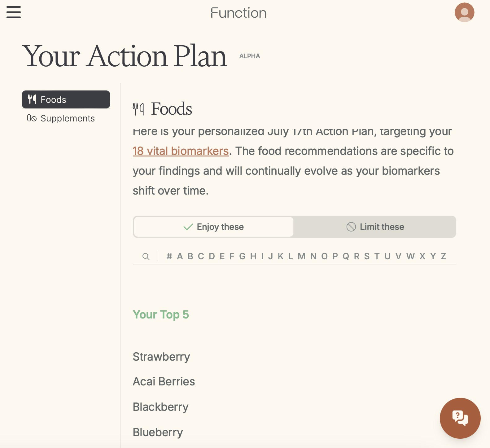Screen dimensions: 490x448
Task: Filter foods by letter S
Action: pyautogui.click(x=367, y=256)
